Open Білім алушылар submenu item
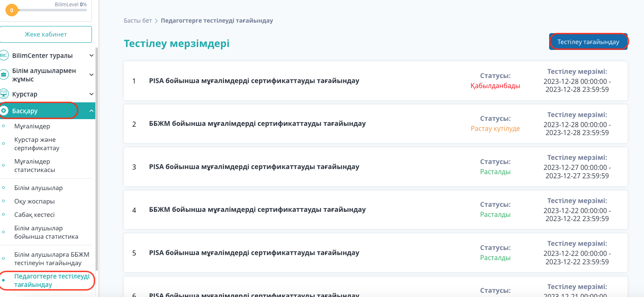 click(39, 188)
